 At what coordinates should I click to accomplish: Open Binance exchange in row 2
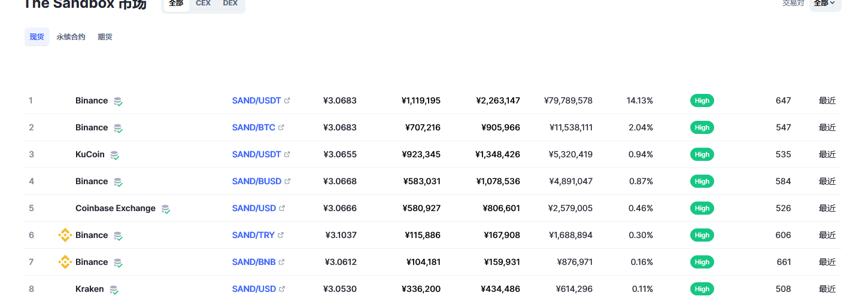pos(92,127)
